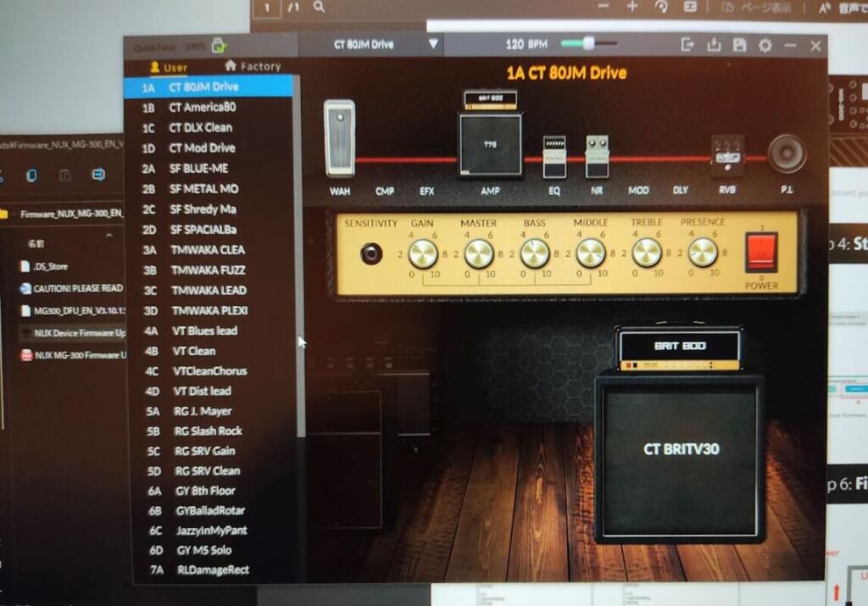Select preset 5A RG J. Mayer
Image resolution: width=868 pixels, height=606 pixels.
tap(213, 411)
